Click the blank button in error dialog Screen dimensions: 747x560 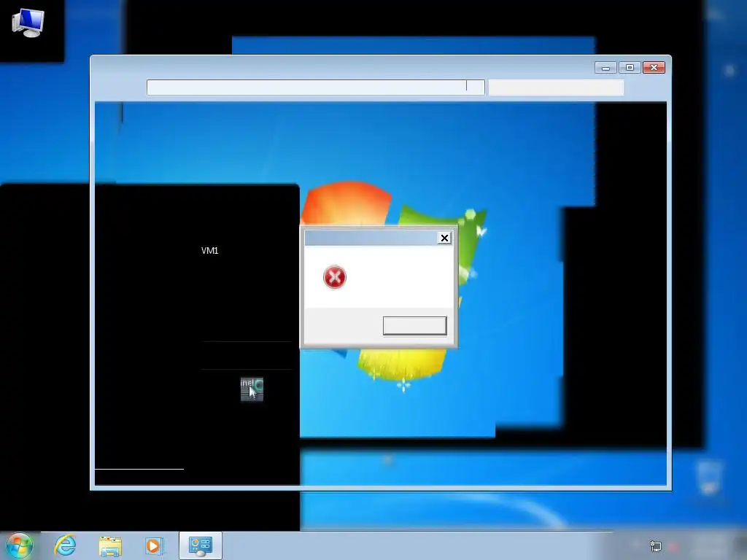(415, 326)
